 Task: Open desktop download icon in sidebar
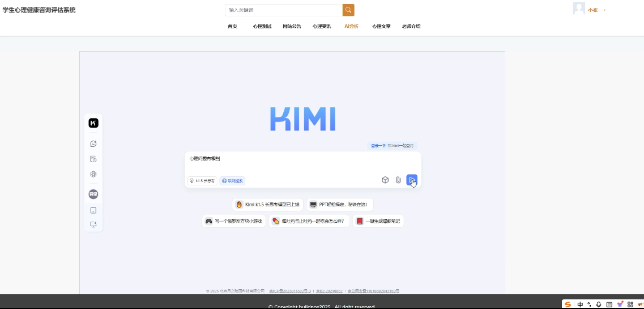[x=93, y=225]
